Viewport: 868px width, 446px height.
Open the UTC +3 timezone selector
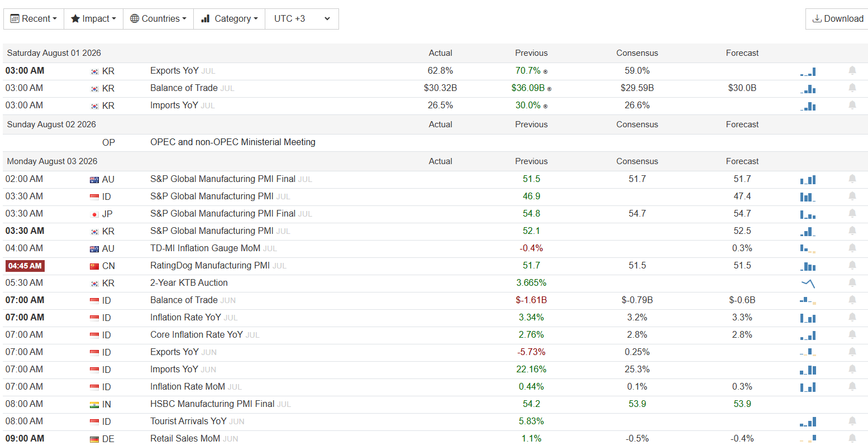302,18
